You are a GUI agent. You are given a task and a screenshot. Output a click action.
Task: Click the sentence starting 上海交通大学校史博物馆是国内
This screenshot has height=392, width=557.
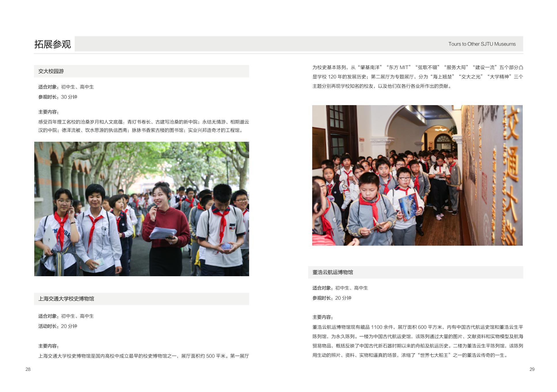pyautogui.click(x=143, y=356)
